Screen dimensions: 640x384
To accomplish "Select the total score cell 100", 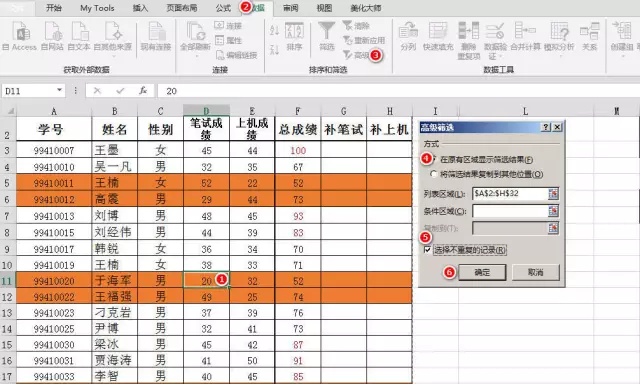I will pyautogui.click(x=298, y=150).
